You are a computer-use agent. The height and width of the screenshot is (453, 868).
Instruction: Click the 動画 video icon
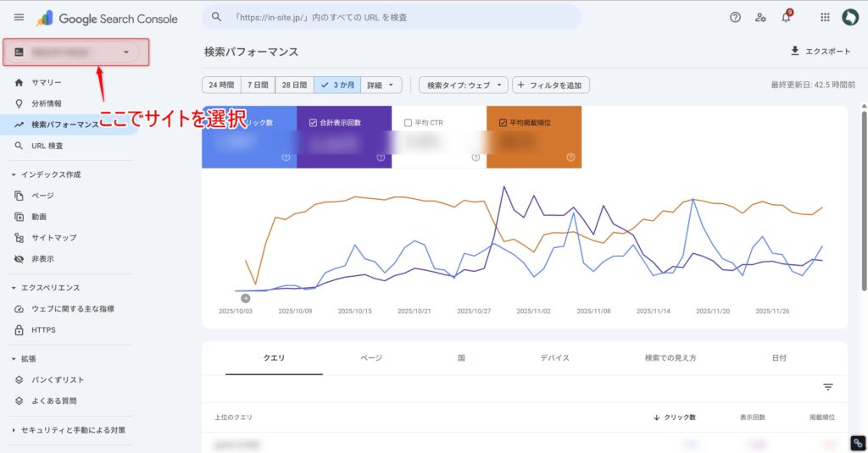tap(19, 217)
